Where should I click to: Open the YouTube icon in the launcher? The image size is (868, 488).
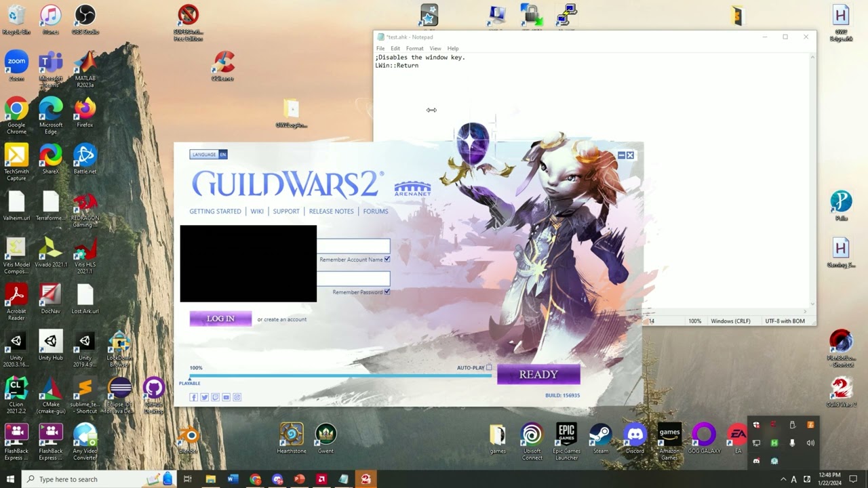point(226,397)
